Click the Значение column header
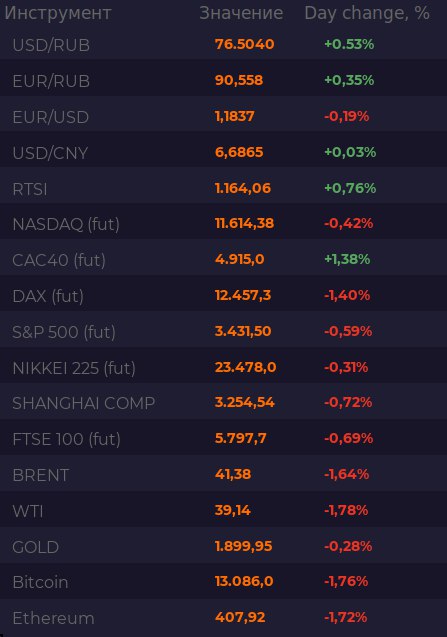This screenshot has width=447, height=637. click(241, 13)
